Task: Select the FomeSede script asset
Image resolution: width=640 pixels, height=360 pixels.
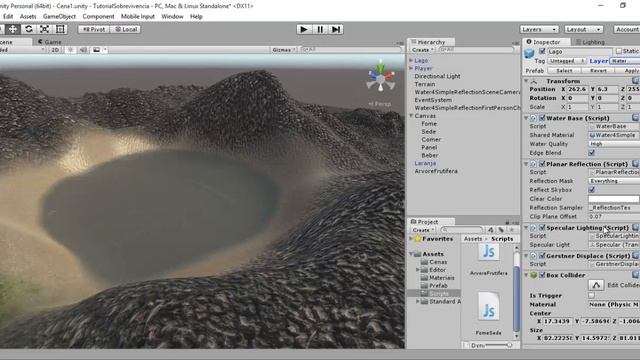Action: tap(489, 313)
